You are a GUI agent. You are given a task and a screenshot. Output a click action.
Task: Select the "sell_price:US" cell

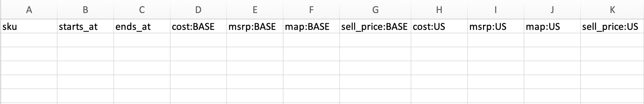click(612, 26)
